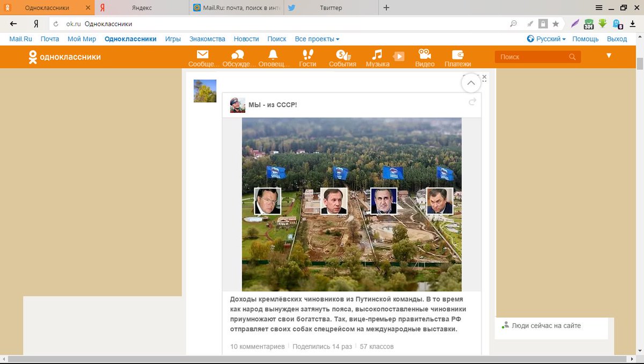Click the green shield 301 extension icon
Viewport: 644px width, 364px height.
[589, 24]
